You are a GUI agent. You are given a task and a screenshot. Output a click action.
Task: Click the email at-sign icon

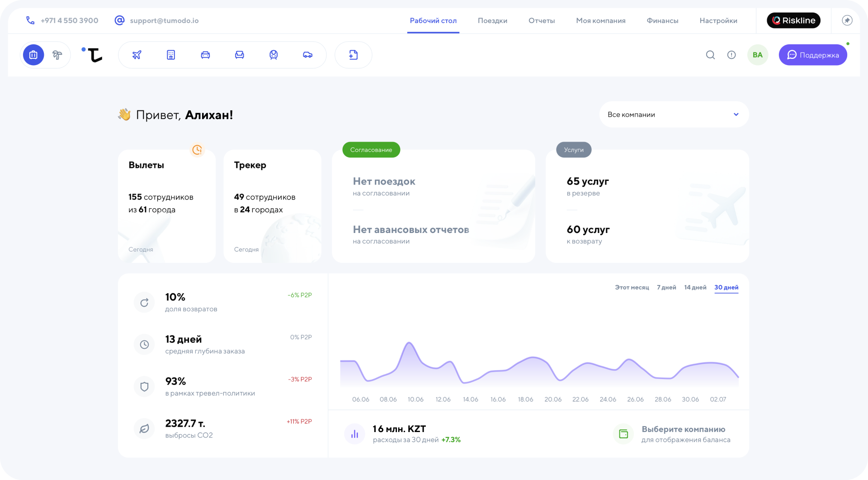point(119,20)
